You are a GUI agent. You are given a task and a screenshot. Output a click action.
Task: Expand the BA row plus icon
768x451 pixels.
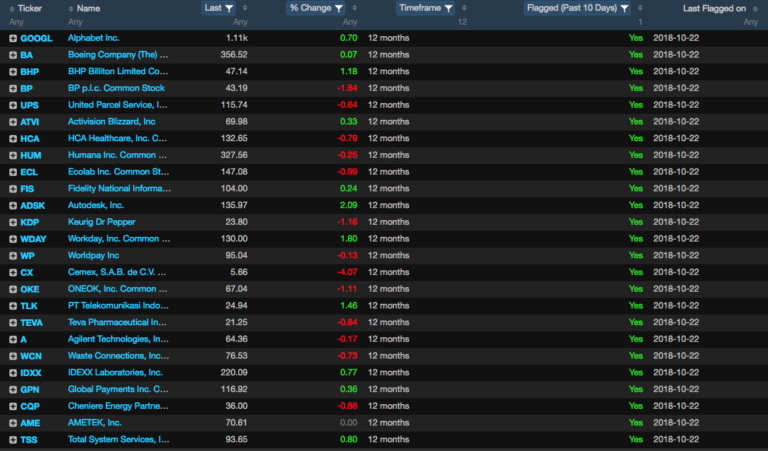tap(13, 55)
